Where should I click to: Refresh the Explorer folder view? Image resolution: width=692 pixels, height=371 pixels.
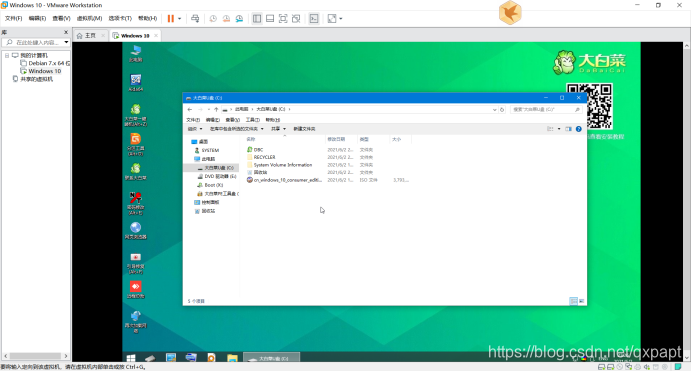click(x=502, y=109)
